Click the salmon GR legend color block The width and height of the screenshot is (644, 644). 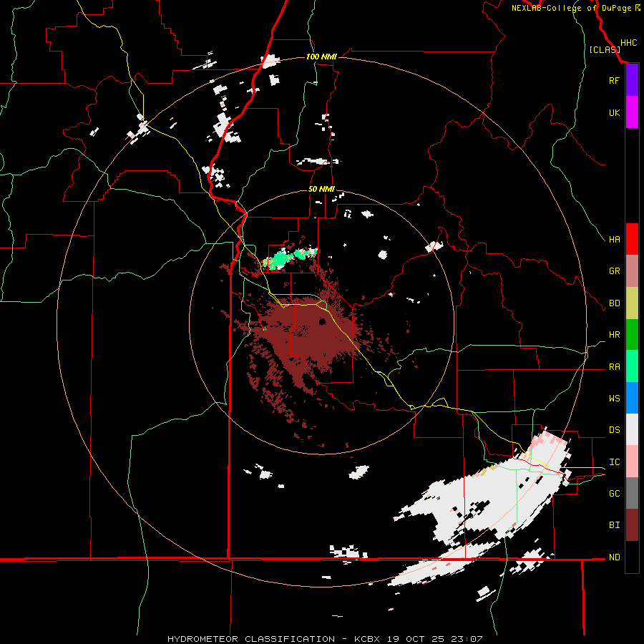632,271
